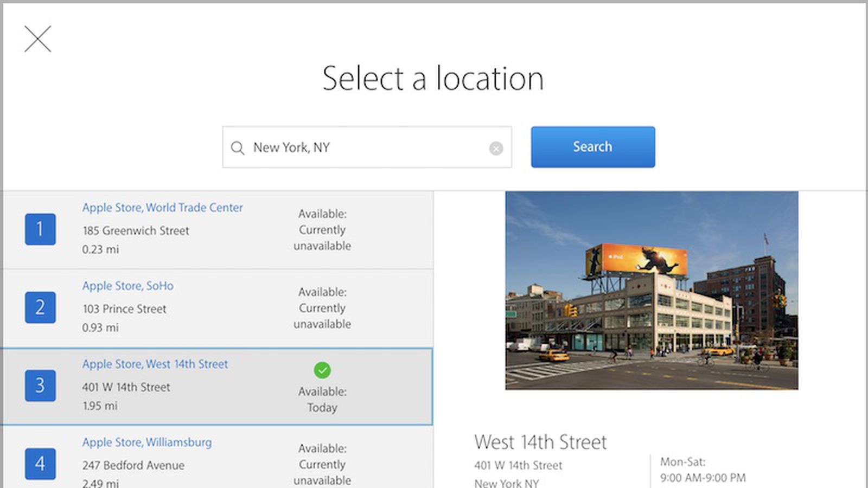Select the number 1 store badge
Viewport: 868px width, 488px height.
tap(40, 229)
